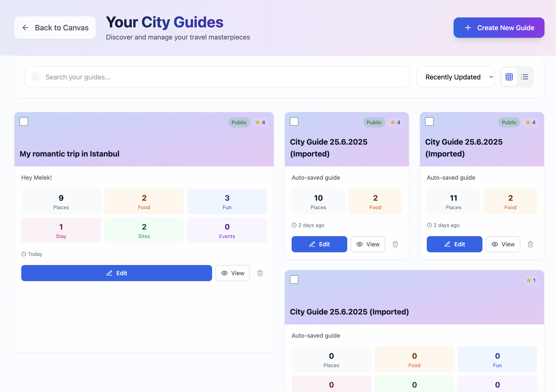This screenshot has height=392, width=556.
Task: Click the search magnifier icon
Action: tap(36, 77)
